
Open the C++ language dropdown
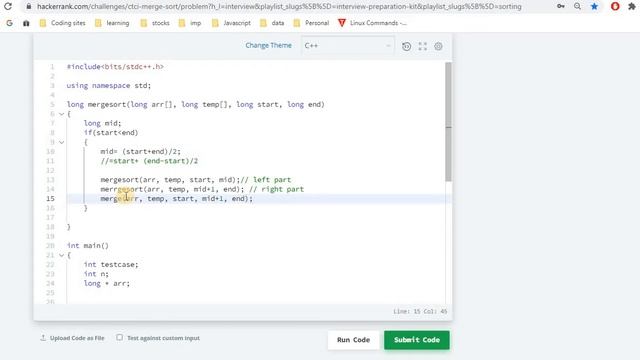[x=348, y=46]
